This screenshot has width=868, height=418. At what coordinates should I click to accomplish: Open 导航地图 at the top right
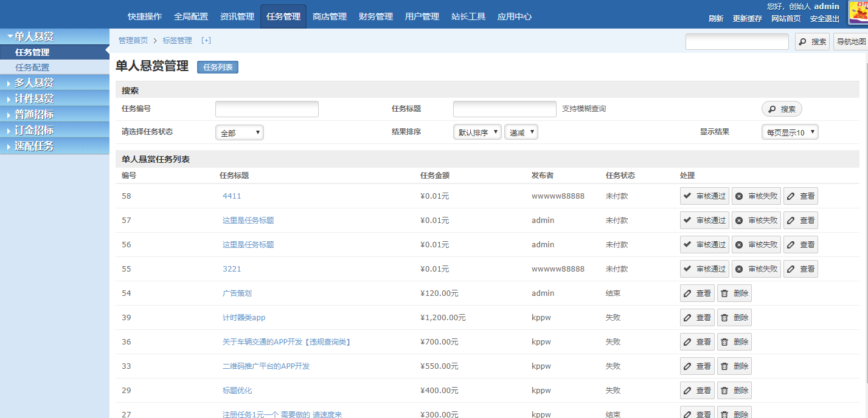pos(850,41)
